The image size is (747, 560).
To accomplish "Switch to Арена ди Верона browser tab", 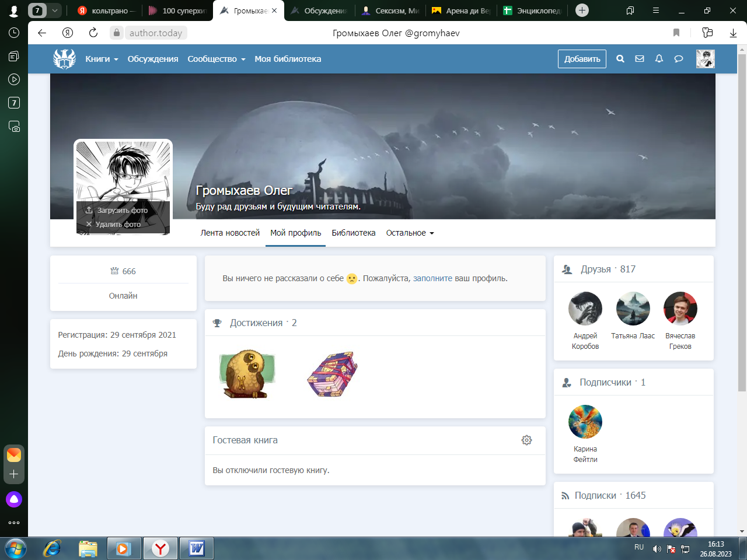I will 460,10.
